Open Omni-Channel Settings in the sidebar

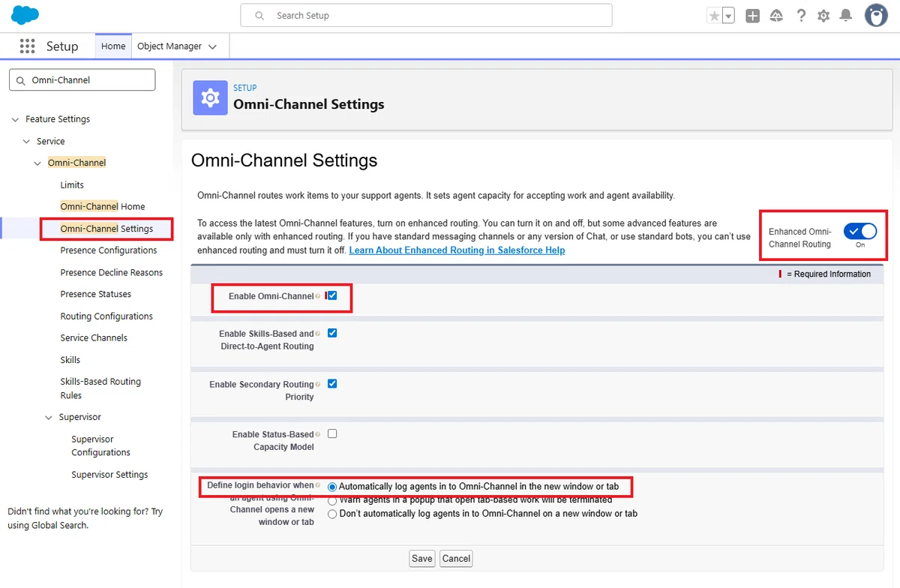[106, 229]
